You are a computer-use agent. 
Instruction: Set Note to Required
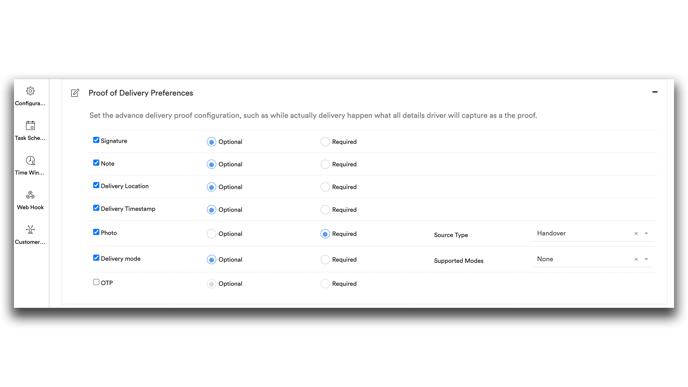click(325, 164)
